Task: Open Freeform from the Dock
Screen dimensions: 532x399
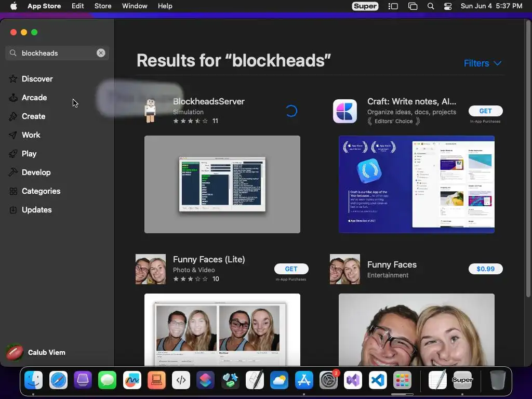Action: [x=132, y=380]
